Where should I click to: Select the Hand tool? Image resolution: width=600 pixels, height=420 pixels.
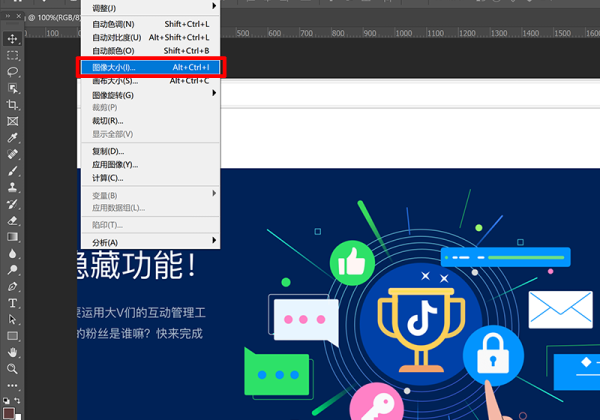pyautogui.click(x=12, y=352)
